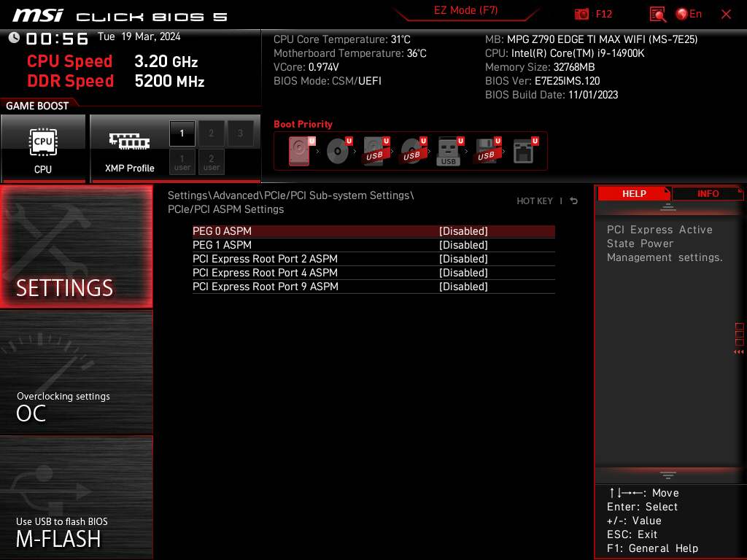
Task: Collapse help panel using top handle
Action: (x=668, y=207)
